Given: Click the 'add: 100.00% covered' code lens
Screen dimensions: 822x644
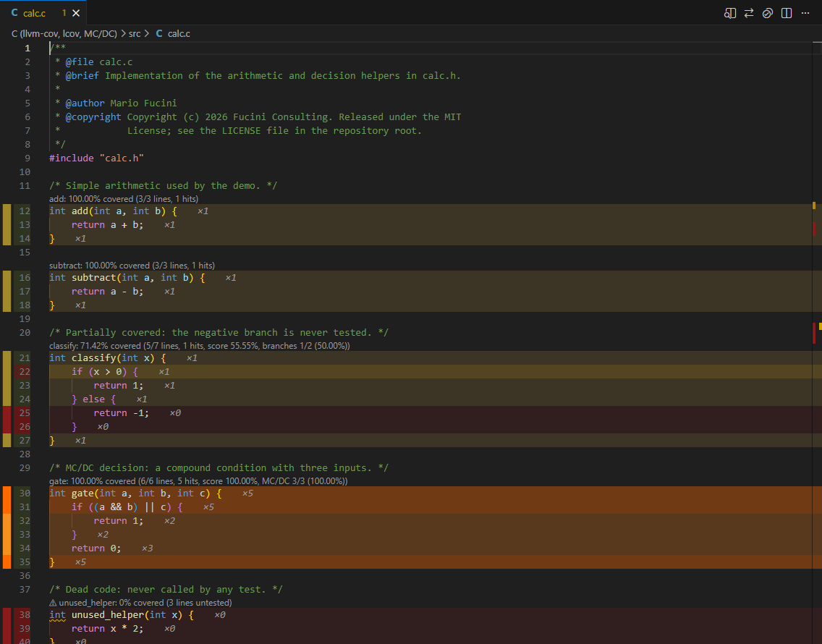Looking at the screenshot, I should (x=124, y=199).
